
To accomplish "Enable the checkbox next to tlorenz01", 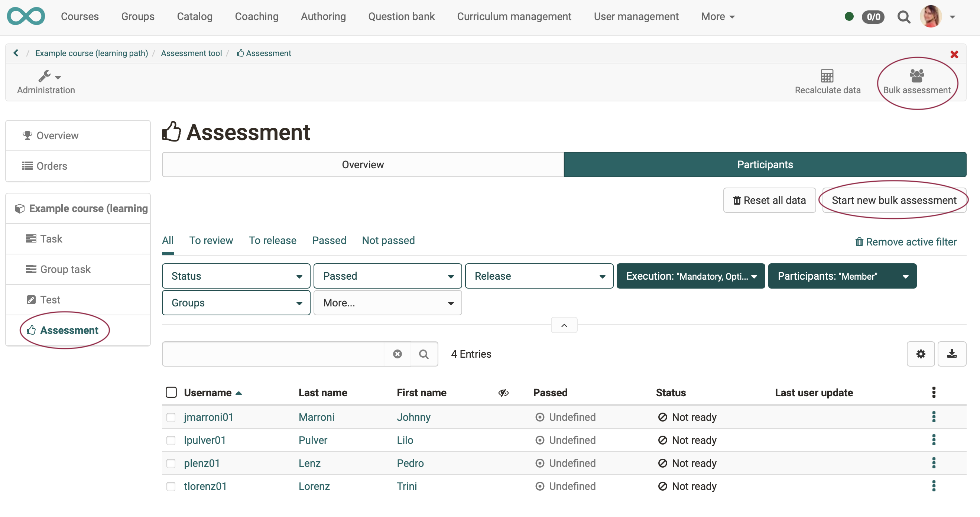I will point(171,486).
